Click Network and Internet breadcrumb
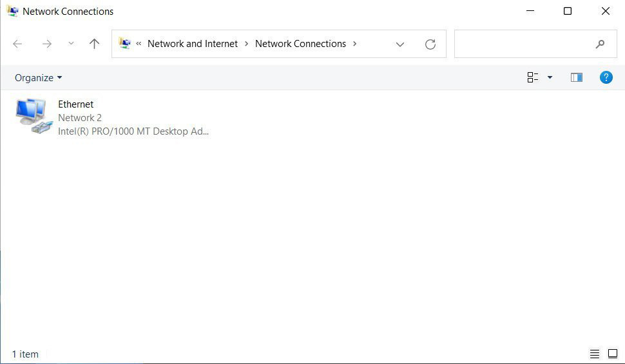 (193, 44)
